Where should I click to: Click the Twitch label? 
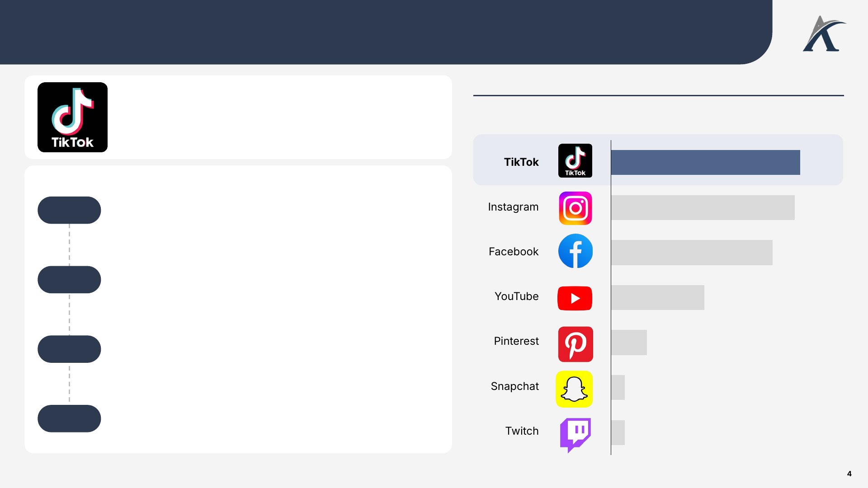point(522,431)
